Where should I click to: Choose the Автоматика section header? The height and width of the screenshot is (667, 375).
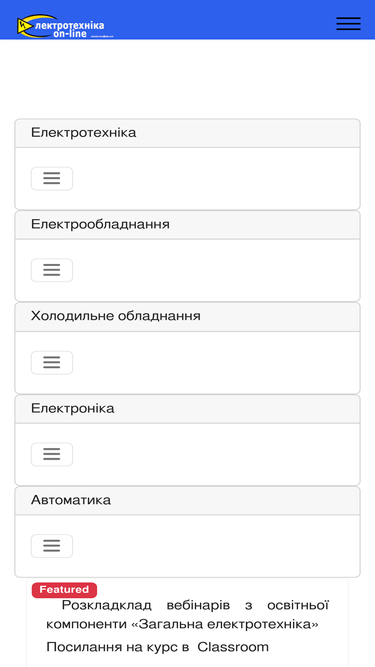click(x=188, y=500)
